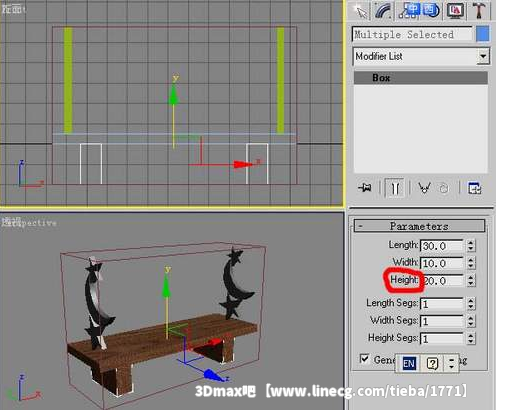Select the left green bar object in top viewport

pos(68,80)
